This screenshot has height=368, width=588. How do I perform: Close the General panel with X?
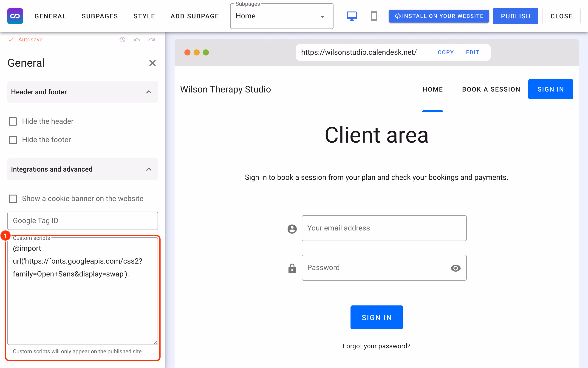[152, 63]
